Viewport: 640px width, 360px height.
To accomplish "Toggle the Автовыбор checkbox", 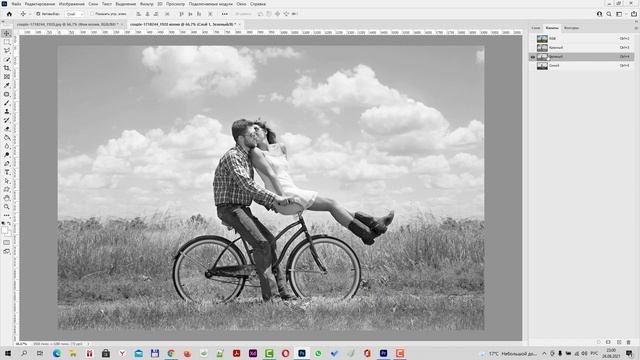I will (38, 14).
